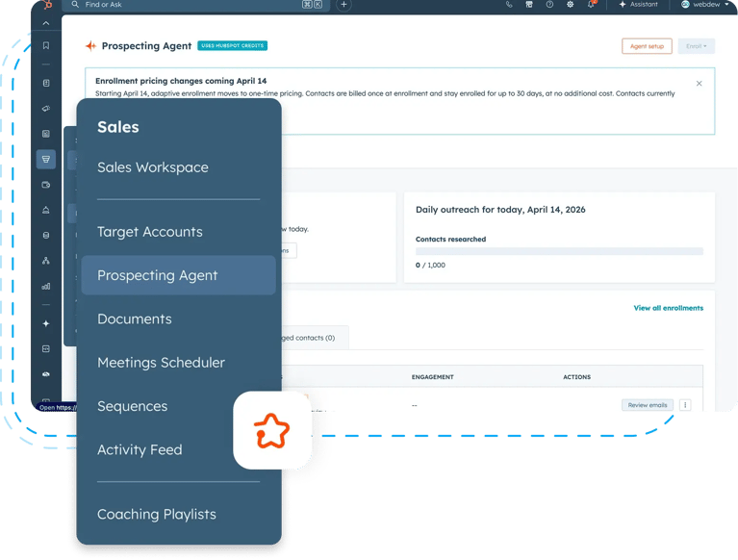Open the Commerce wallet icon
Screen dimensions: 738x560
[46, 185]
